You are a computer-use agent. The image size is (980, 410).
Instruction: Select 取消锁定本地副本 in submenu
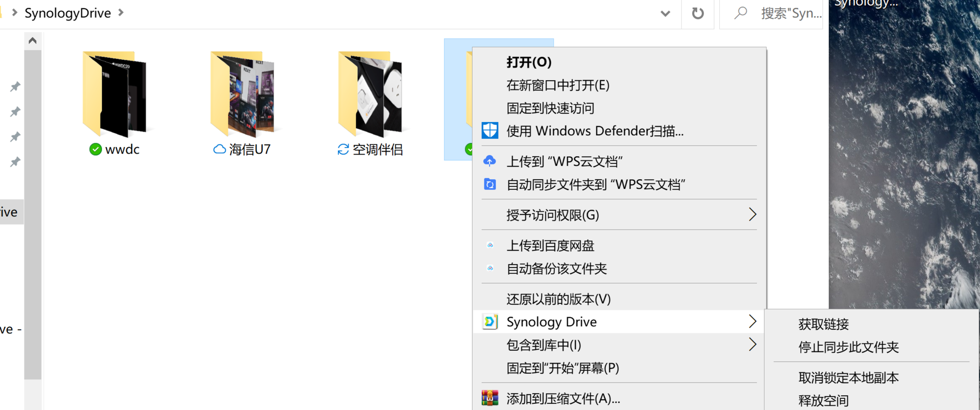tap(872, 377)
